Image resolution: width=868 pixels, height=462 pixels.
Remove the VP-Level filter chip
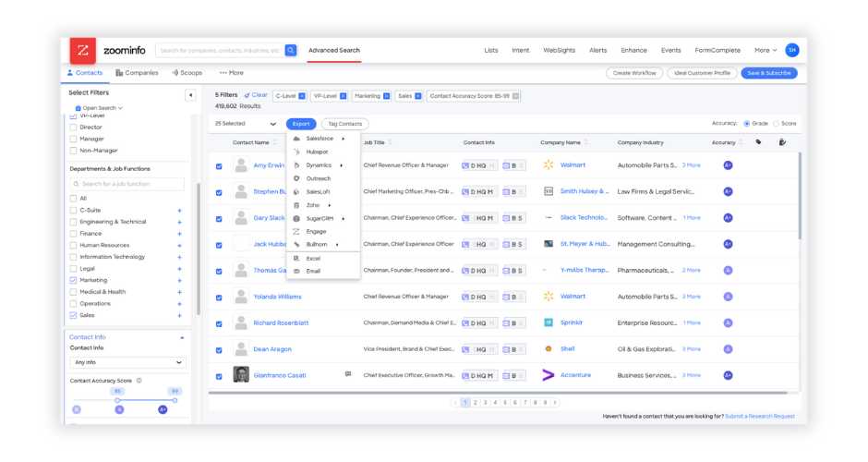[x=344, y=96]
